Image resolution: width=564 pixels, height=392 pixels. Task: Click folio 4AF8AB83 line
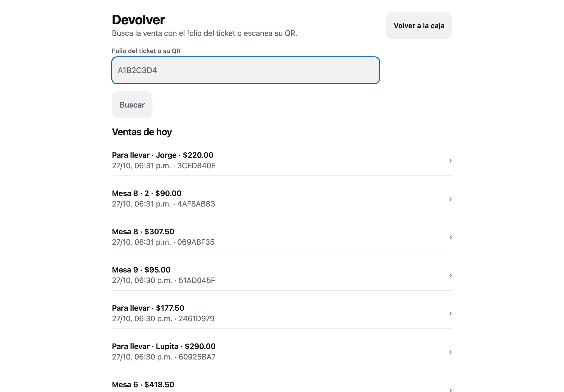(163, 204)
